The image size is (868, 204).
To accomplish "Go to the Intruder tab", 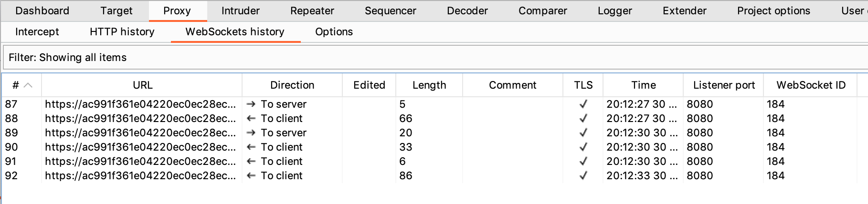I will click(241, 11).
